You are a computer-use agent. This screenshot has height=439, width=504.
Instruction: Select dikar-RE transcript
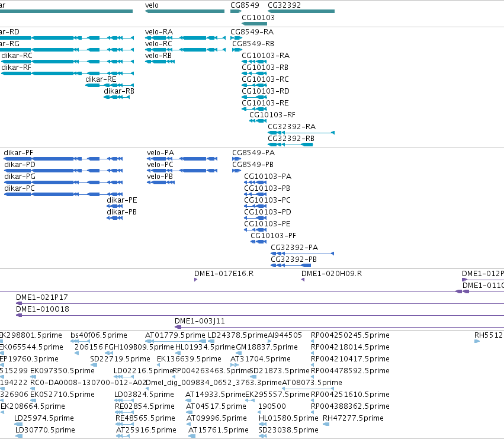coord(110,85)
